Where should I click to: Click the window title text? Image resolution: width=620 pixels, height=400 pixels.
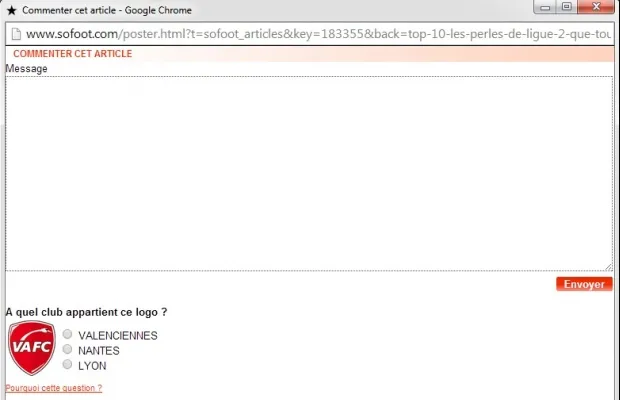107,9
